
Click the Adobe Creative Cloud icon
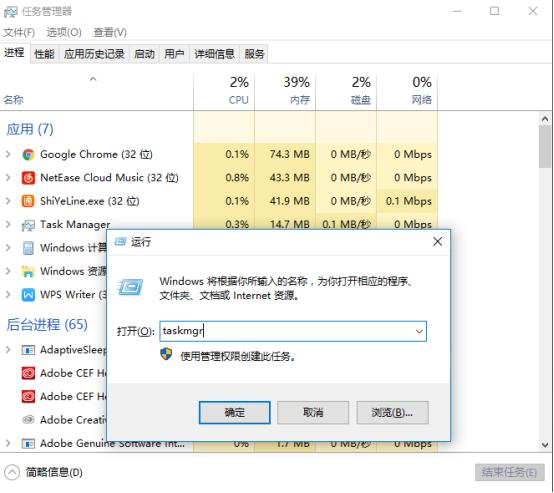click(28, 420)
